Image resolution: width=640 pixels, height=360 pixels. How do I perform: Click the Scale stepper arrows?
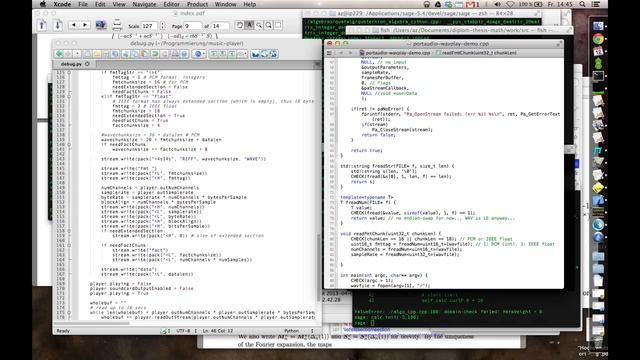pos(163,26)
